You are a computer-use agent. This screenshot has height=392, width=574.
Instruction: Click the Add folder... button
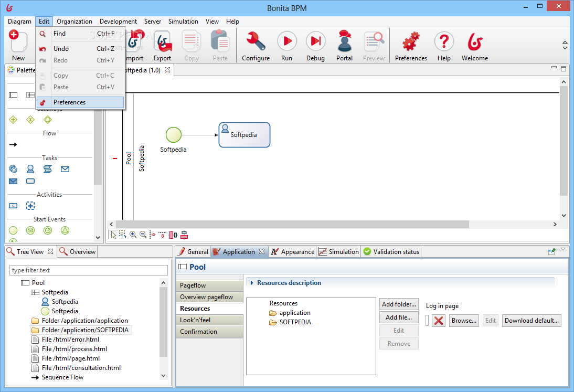(399, 304)
